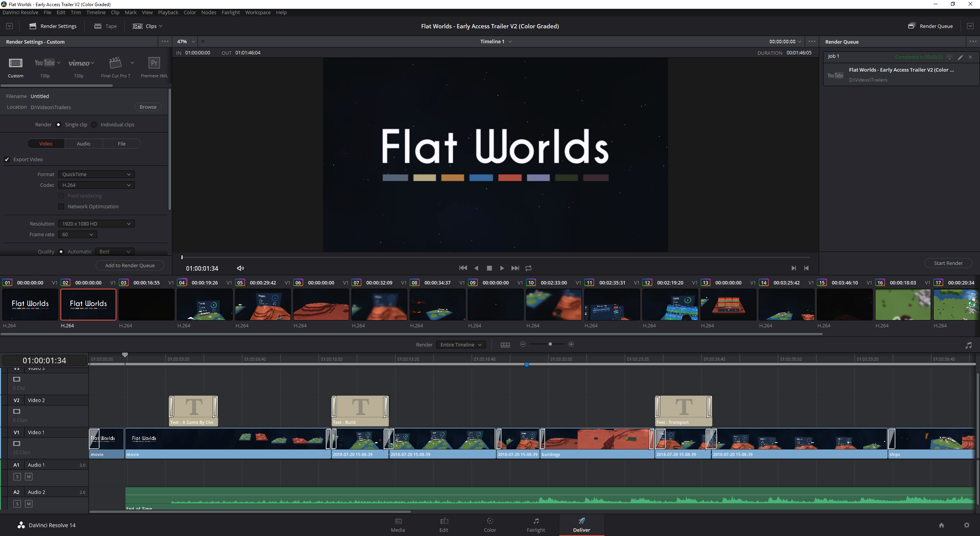Screen dimensions: 980x536
Task: Select the Premiere XML render preset
Action: (x=154, y=67)
